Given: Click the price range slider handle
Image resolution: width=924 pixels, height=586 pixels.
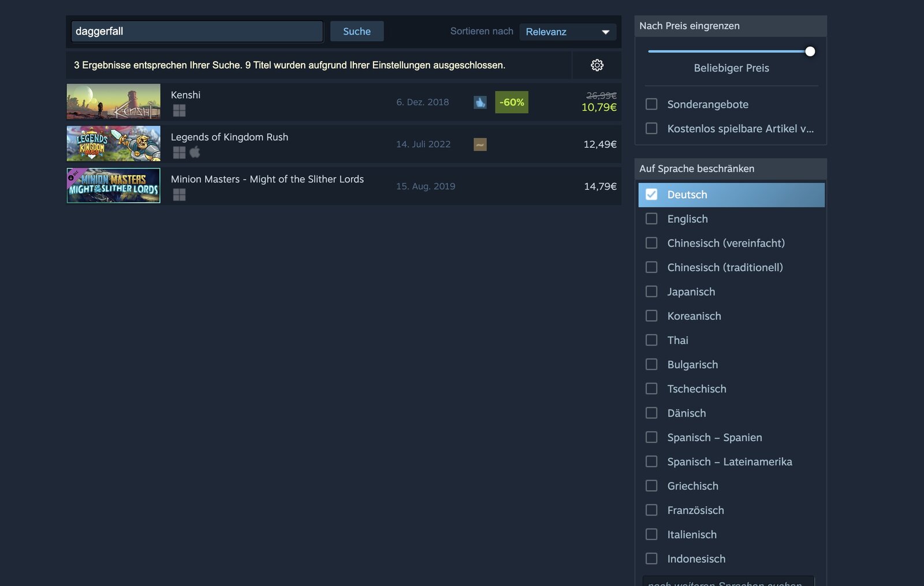Looking at the screenshot, I should coord(810,51).
